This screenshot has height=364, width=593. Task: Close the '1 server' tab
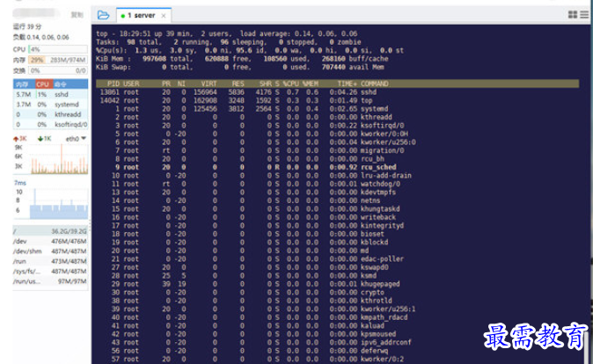pyautogui.click(x=164, y=16)
